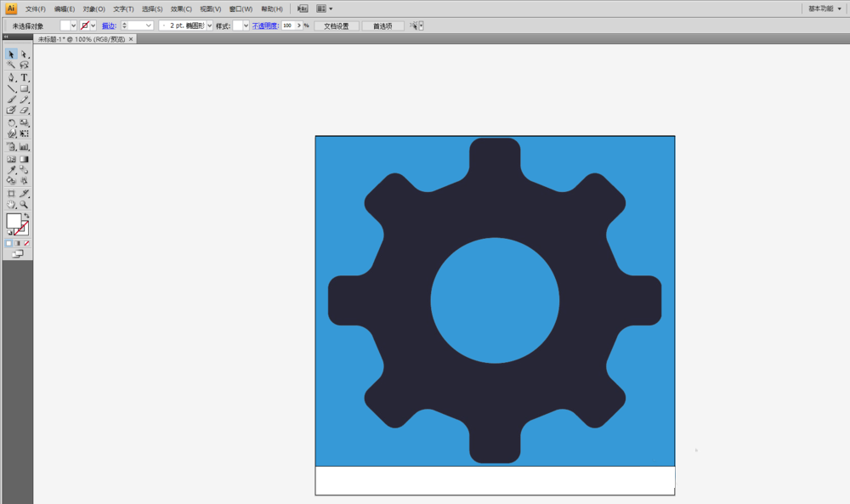Image resolution: width=850 pixels, height=504 pixels.
Task: Select the Direct Selection tool
Action: (25, 54)
